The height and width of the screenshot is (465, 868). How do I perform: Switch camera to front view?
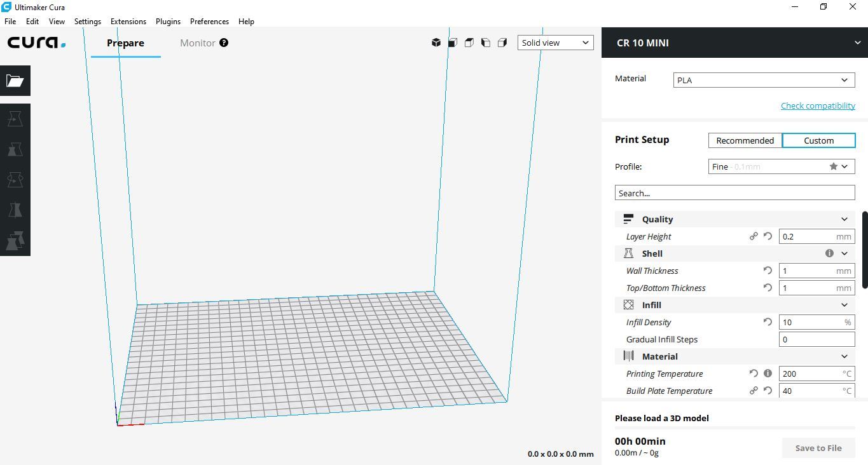[x=452, y=42]
